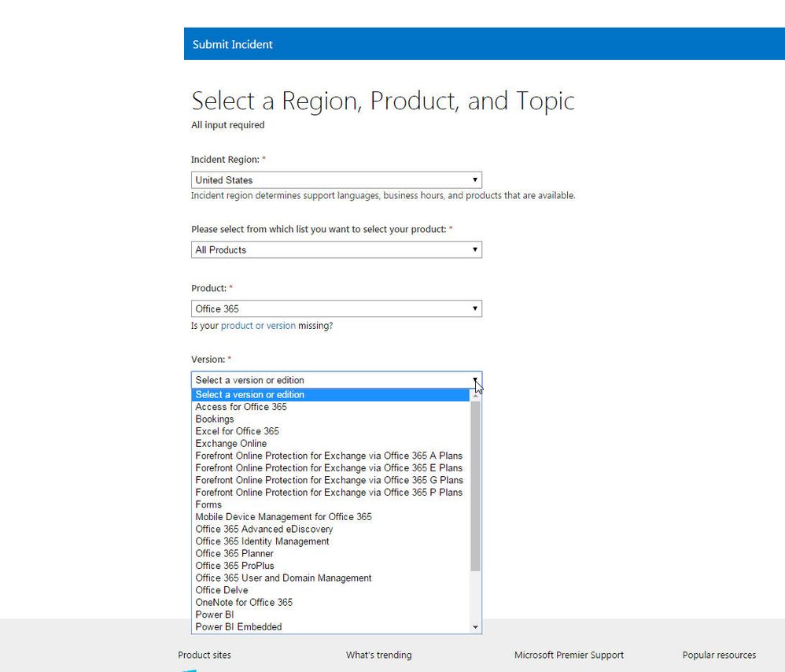Select Forefront Online Protection Office 365 E Plans
Viewport: 785px width, 672px height.
[x=330, y=467]
